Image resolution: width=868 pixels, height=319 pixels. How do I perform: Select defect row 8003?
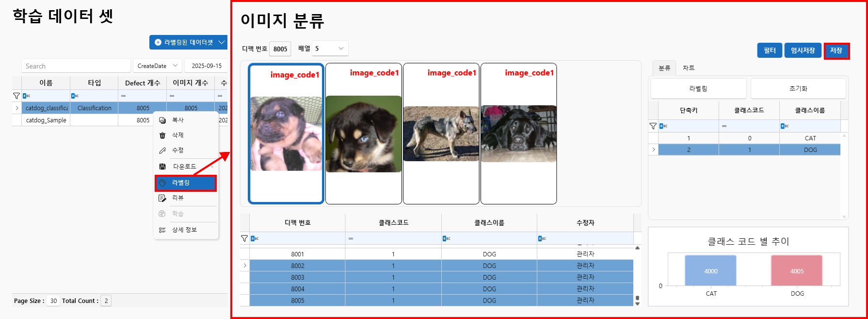(x=437, y=277)
